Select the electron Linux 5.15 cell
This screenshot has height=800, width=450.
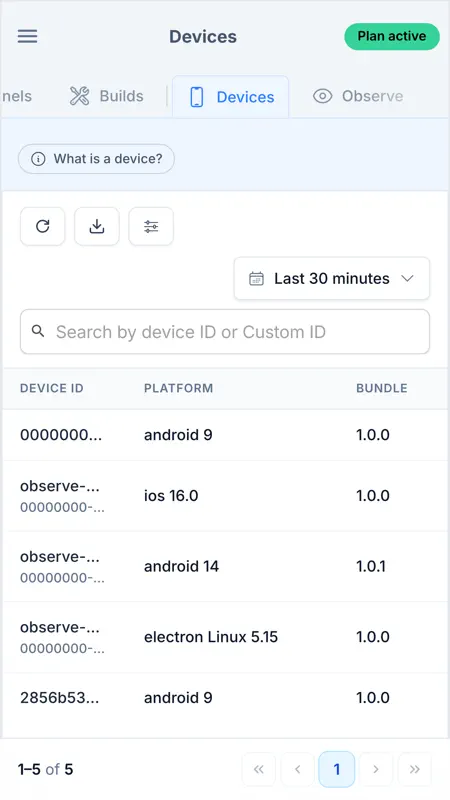[211, 637]
